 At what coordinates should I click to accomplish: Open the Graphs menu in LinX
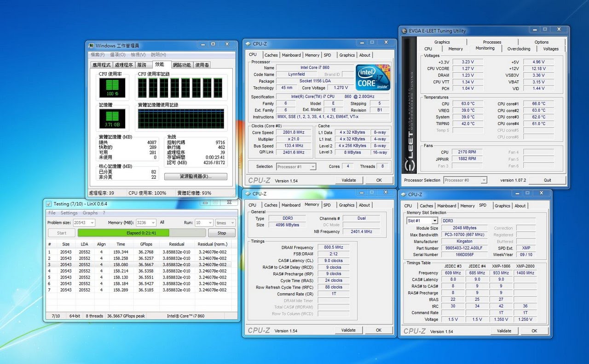90,213
